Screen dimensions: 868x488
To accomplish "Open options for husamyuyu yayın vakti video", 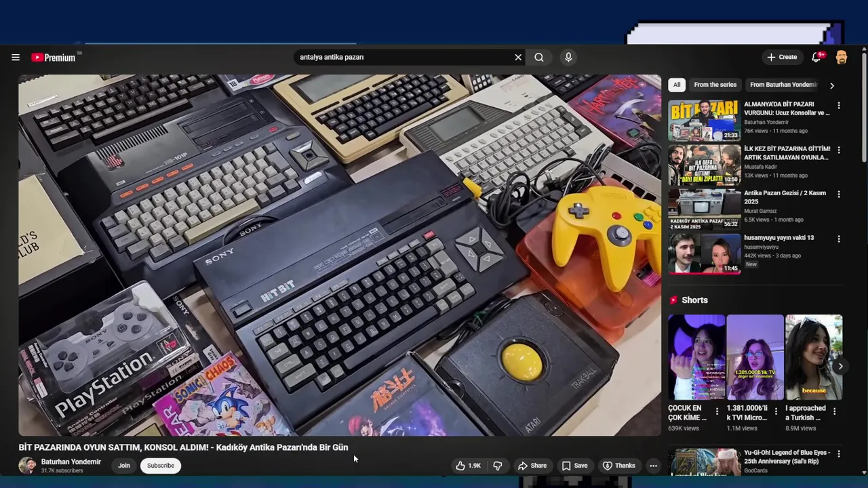I will pos(839,239).
